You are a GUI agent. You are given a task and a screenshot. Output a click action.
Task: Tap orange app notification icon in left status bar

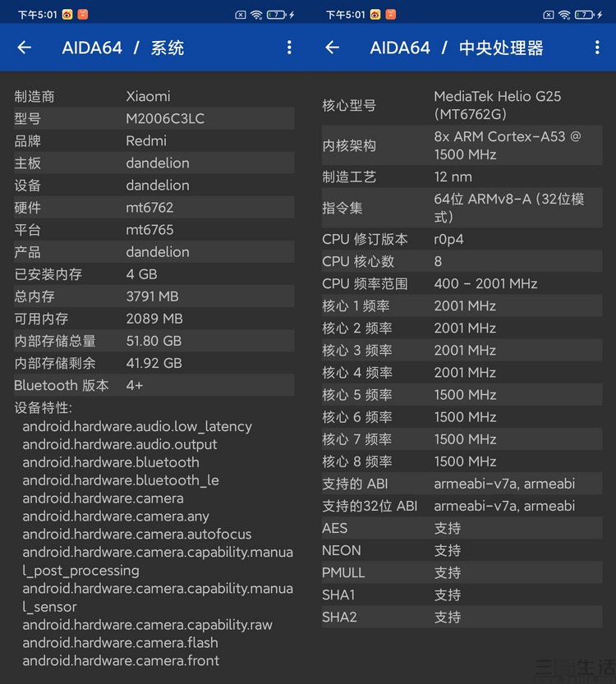[83, 15]
